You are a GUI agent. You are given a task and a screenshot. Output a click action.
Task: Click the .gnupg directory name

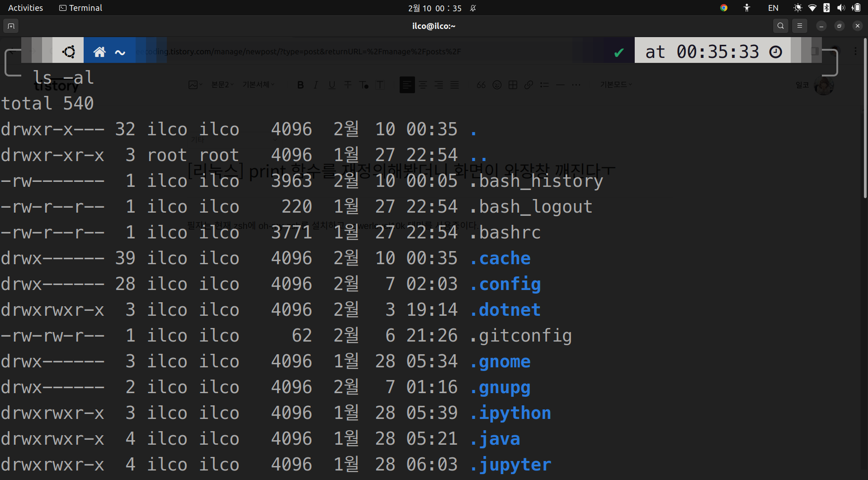pos(500,387)
